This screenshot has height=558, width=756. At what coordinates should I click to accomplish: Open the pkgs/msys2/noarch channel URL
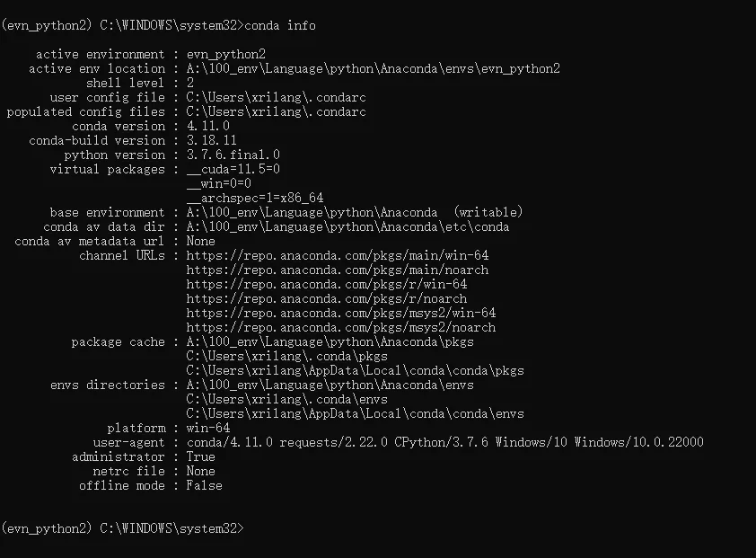click(x=341, y=328)
